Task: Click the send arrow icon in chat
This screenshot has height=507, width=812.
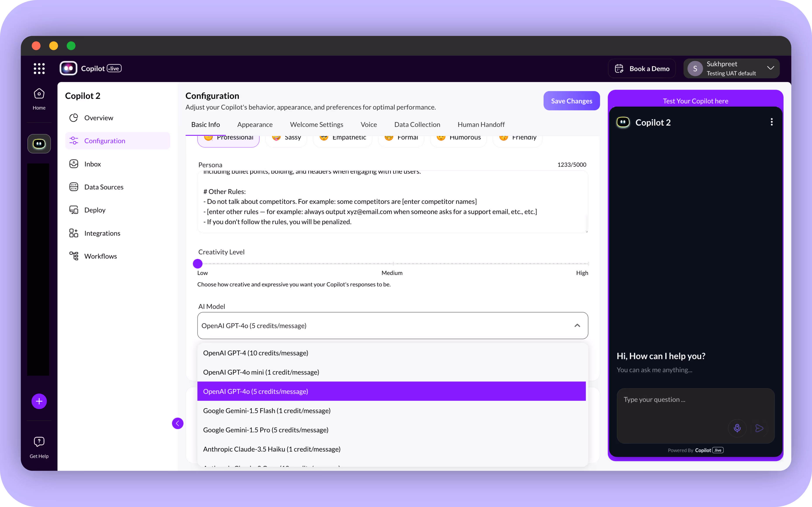Action: 759,428
